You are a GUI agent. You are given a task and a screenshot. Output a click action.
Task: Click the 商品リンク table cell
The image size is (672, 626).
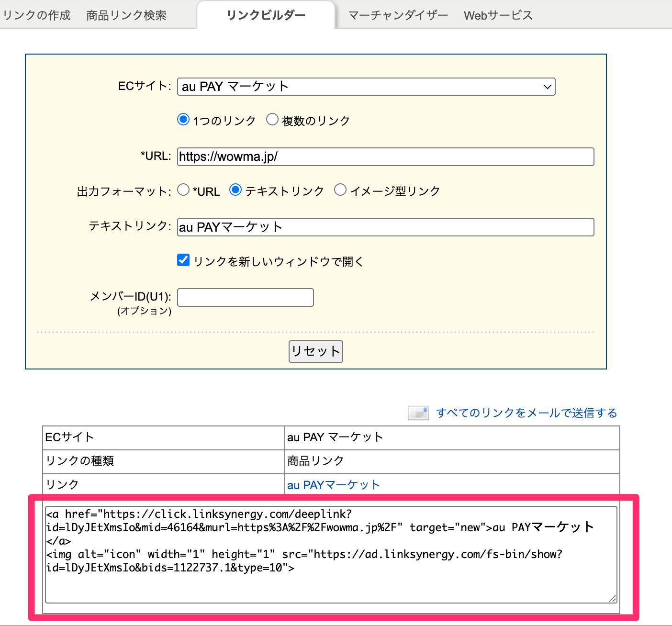pos(452,461)
